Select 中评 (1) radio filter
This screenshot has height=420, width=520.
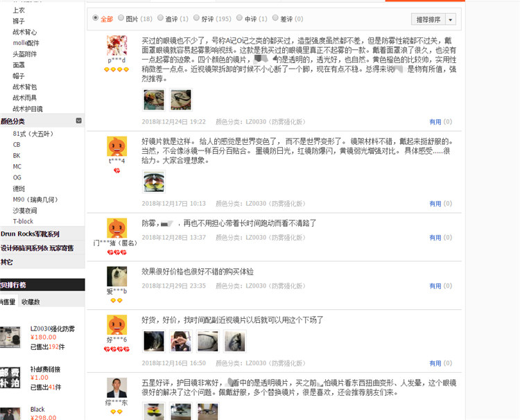click(239, 18)
